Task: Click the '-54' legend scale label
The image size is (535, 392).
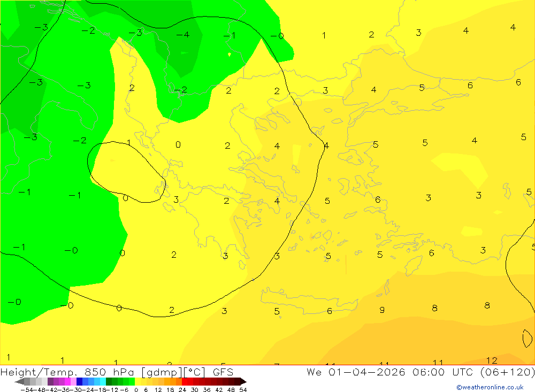Action: (27, 390)
